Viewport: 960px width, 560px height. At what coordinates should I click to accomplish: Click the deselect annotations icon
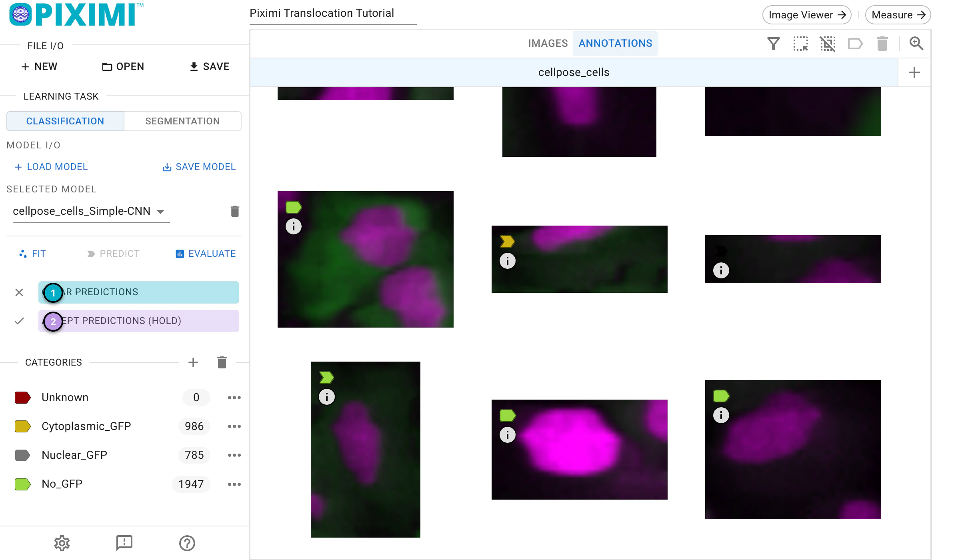[828, 43]
